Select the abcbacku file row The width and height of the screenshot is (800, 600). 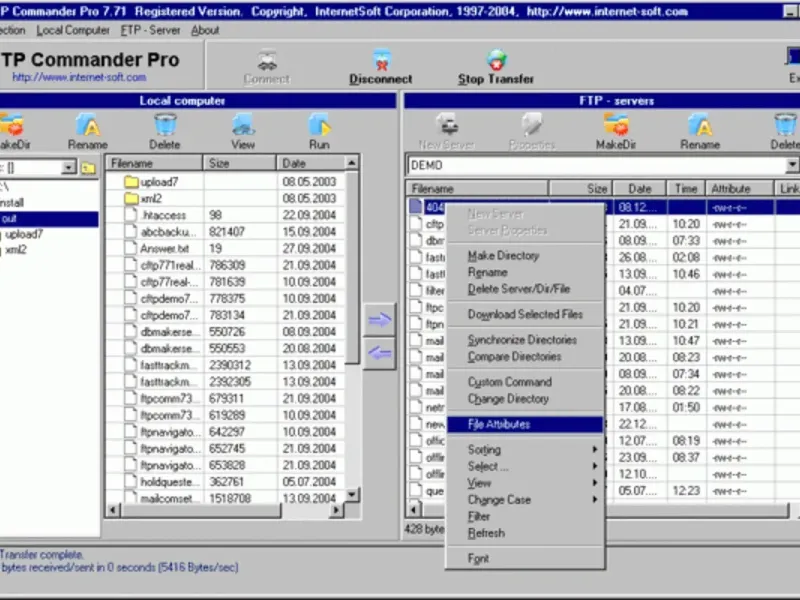[x=225, y=232]
